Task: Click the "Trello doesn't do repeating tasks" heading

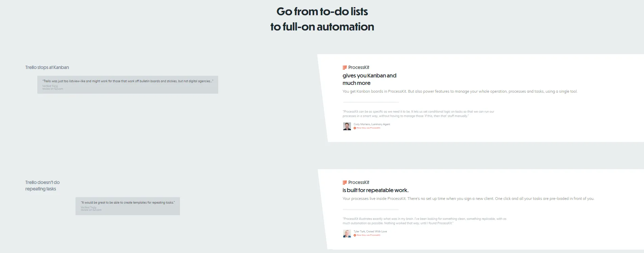Action: pyautogui.click(x=42, y=186)
